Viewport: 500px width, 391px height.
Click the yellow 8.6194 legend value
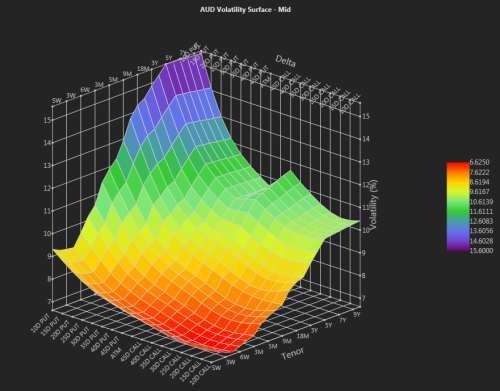480,182
